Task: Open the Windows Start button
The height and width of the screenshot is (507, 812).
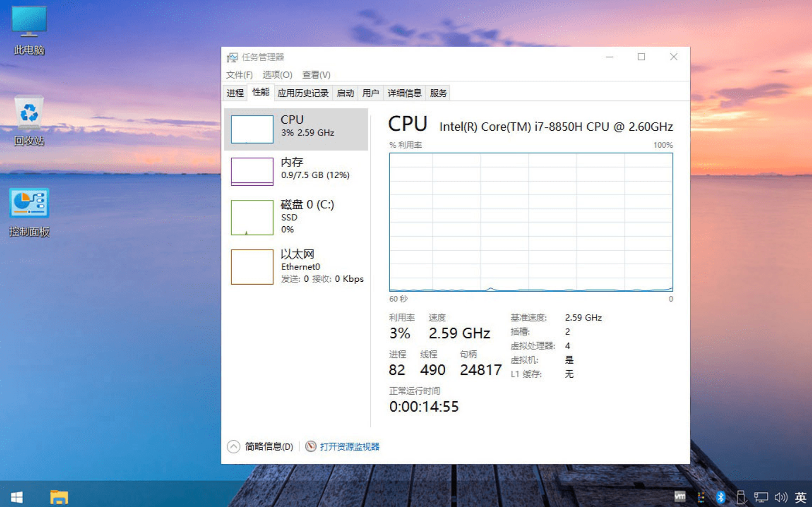Action: click(x=16, y=497)
